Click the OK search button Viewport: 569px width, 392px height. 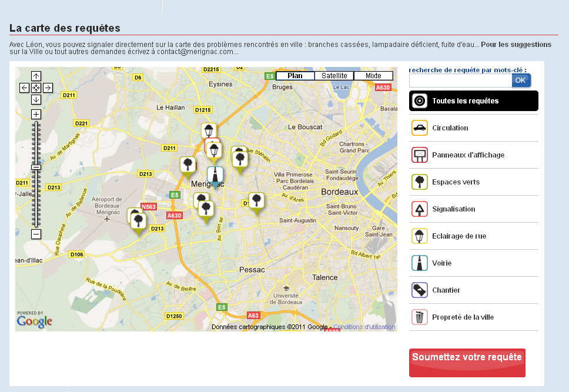pyautogui.click(x=521, y=80)
